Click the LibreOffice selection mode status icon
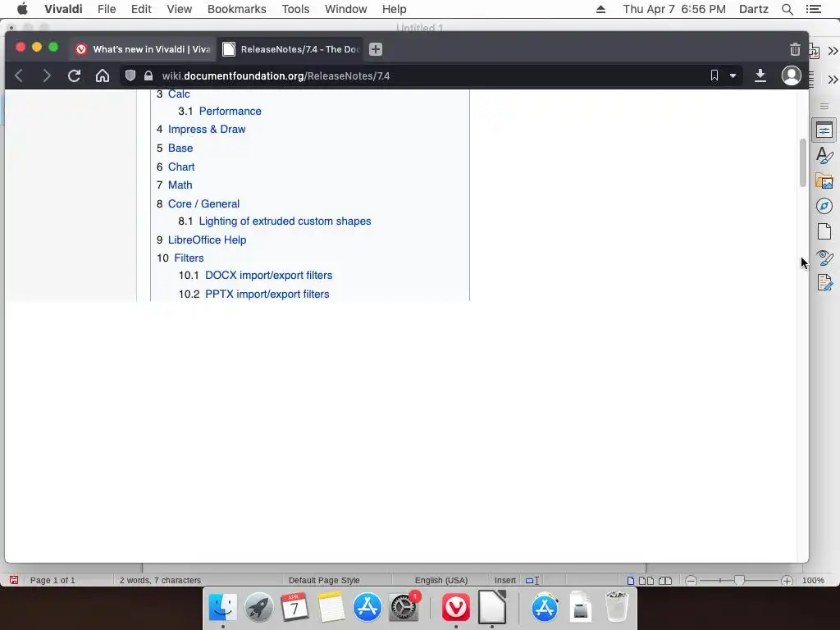The image size is (840, 630). pyautogui.click(x=532, y=580)
